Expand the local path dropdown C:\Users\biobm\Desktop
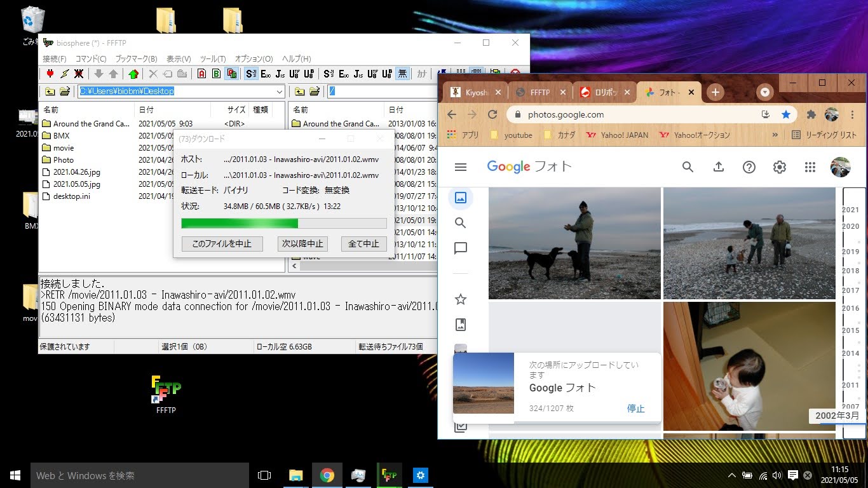Image resolution: width=868 pixels, height=488 pixels. (x=280, y=91)
